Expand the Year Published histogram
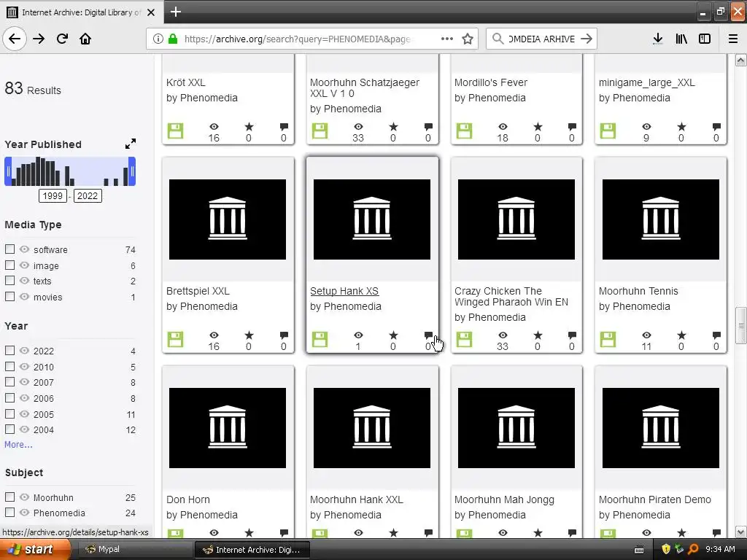 [x=131, y=144]
